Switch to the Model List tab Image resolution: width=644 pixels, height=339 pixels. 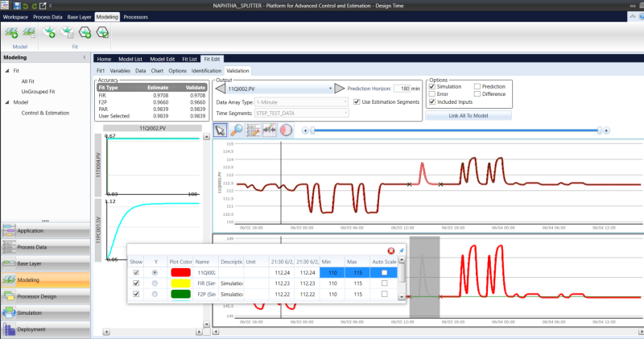click(x=130, y=59)
